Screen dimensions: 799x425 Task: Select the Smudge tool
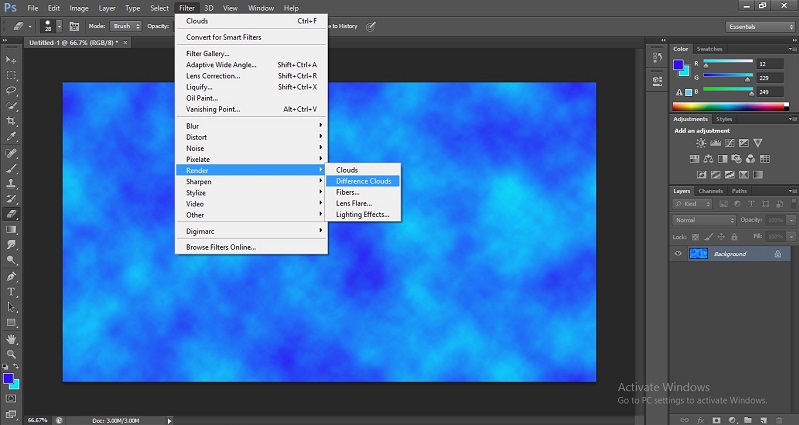(x=11, y=245)
